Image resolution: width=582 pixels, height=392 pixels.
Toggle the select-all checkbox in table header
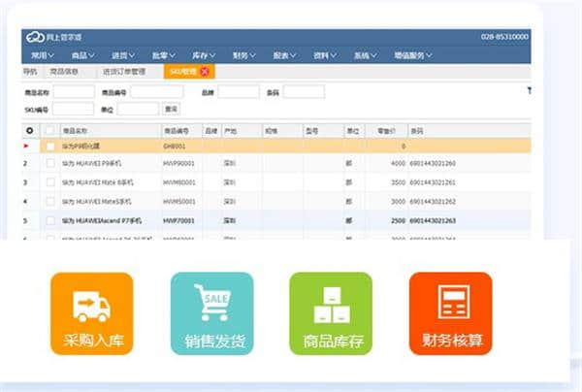(50, 129)
